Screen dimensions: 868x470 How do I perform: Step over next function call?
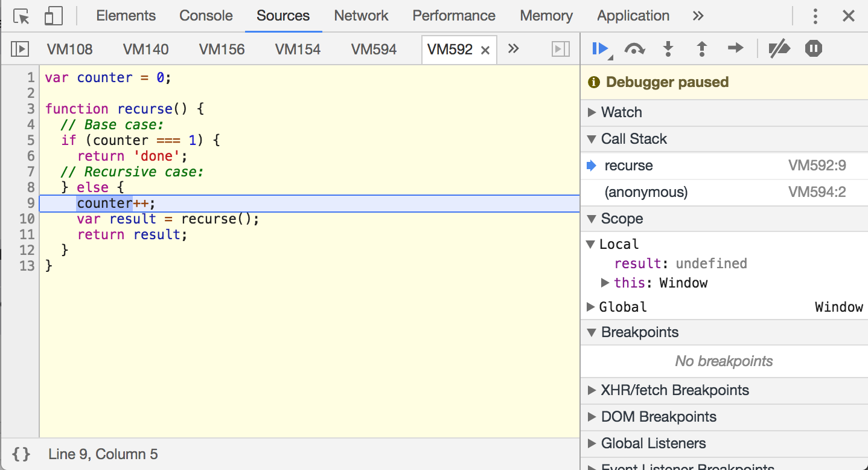coord(634,49)
